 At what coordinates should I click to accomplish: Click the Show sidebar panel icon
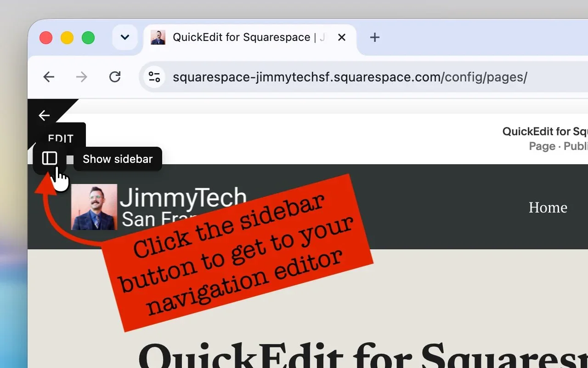pos(50,158)
